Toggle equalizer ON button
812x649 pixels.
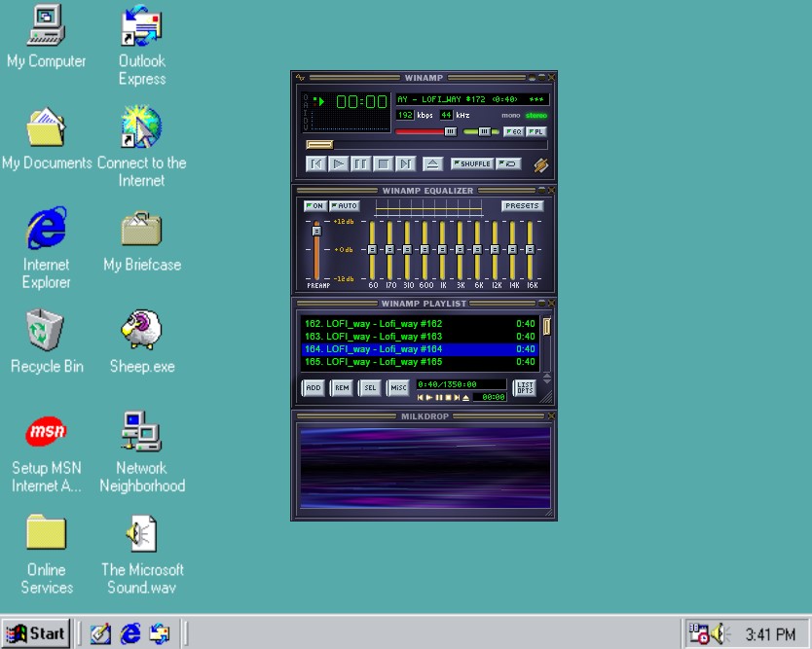[314, 205]
